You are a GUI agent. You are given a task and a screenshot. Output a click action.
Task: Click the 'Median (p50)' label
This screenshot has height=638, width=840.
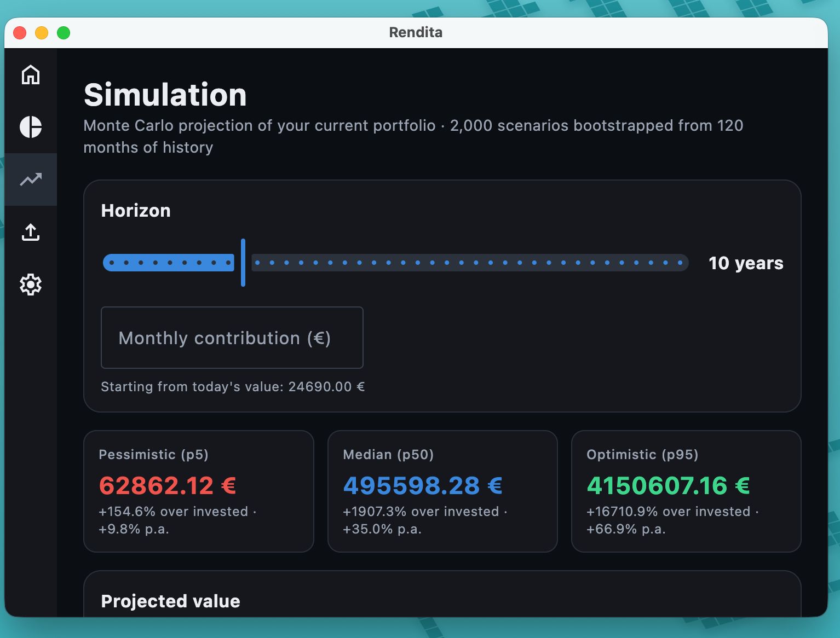pyautogui.click(x=388, y=455)
